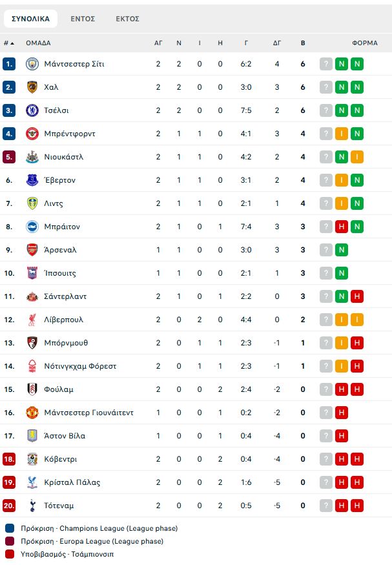Click Brighton's red H form badge
392x565 pixels.
(x=342, y=227)
